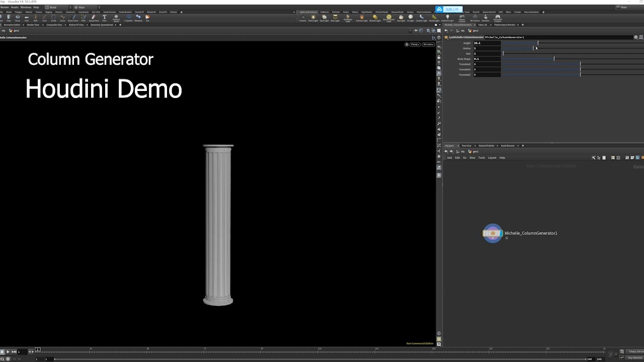Click the Non-Commercial Edition link
The height and width of the screenshot is (362, 644).
click(419, 343)
